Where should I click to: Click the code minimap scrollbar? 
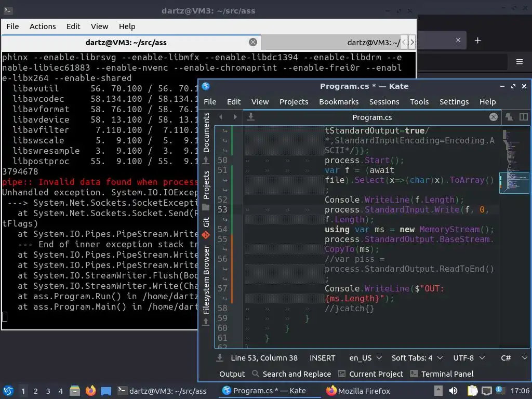(x=514, y=236)
